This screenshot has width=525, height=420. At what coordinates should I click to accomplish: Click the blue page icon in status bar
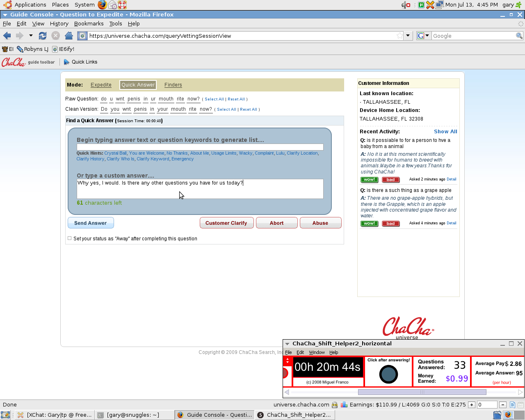512,405
